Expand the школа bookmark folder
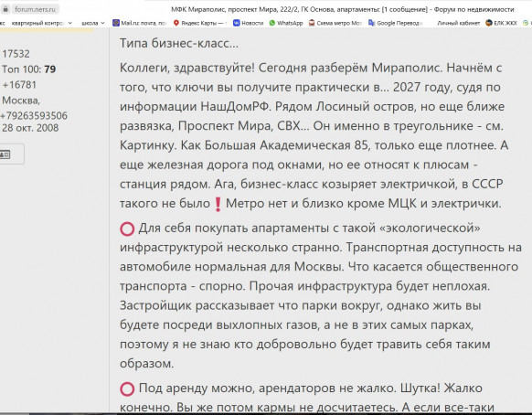 click(x=93, y=23)
